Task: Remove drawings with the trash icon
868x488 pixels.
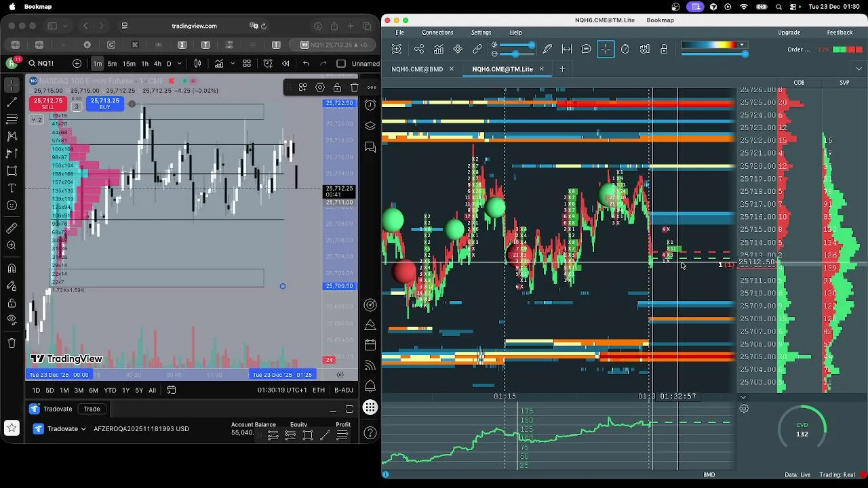Action: coord(12,343)
